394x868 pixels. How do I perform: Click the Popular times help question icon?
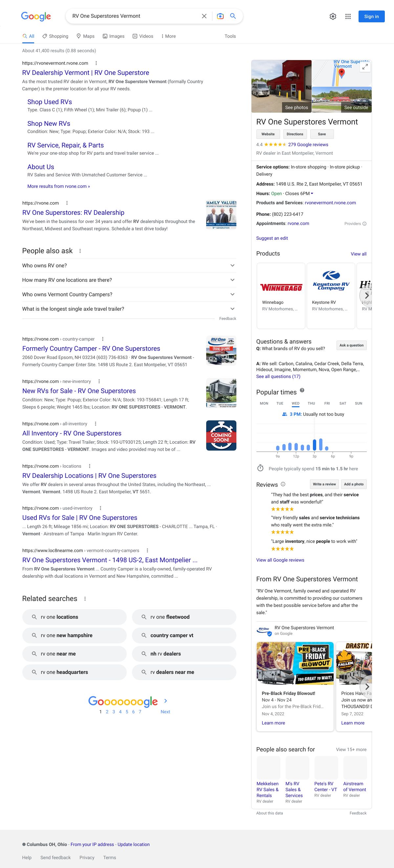point(302,390)
